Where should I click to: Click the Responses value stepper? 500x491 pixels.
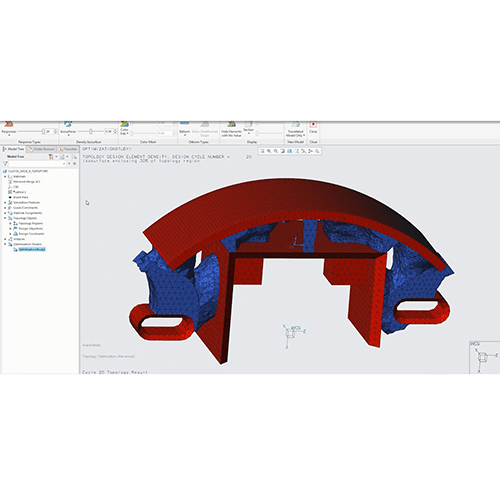pos(56,131)
